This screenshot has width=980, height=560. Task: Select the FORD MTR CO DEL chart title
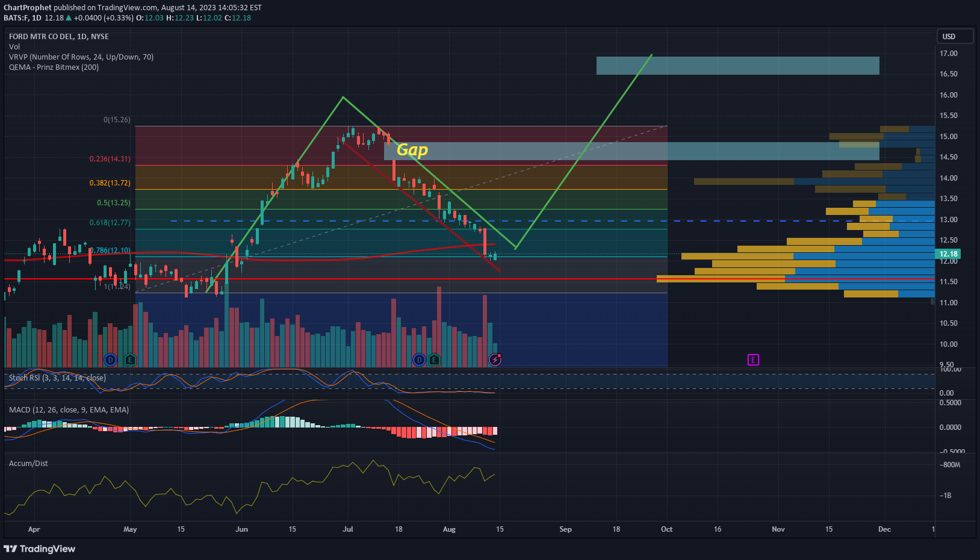click(x=59, y=36)
